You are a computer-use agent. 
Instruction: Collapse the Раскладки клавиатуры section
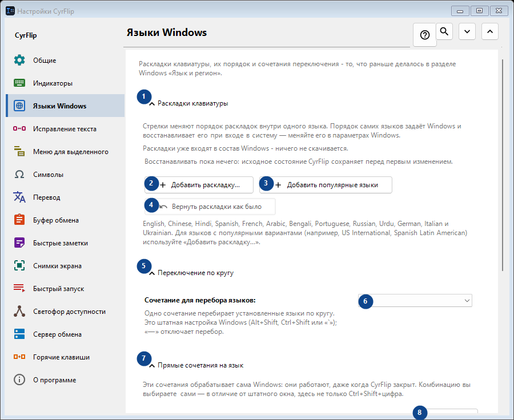(152, 104)
